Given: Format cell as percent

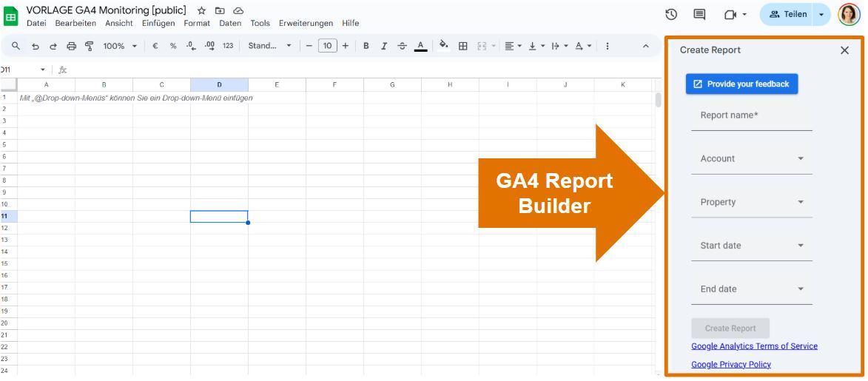Looking at the screenshot, I should (173, 46).
